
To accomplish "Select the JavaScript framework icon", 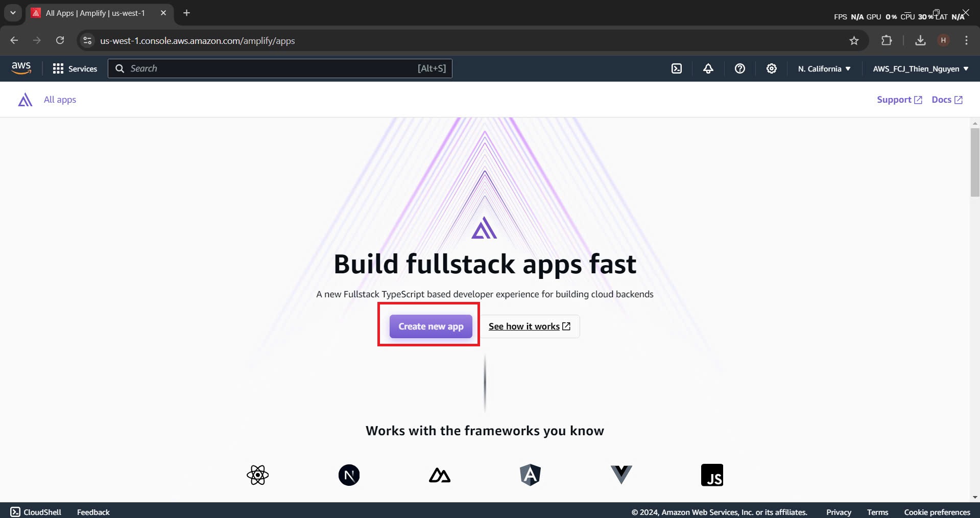I will [712, 475].
